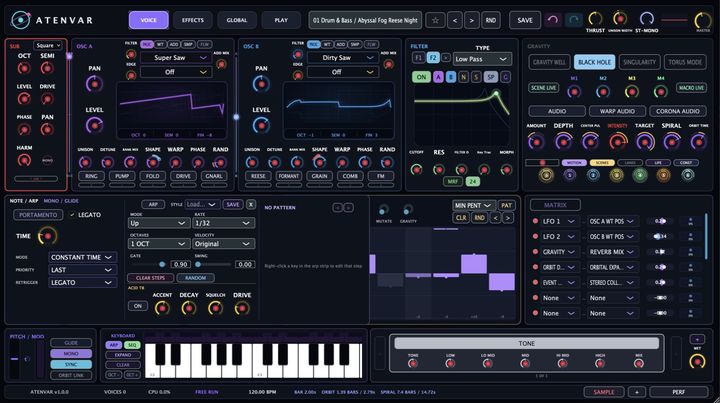Click the OSC A PAN knob
The width and height of the screenshot is (720, 403).
95,84
